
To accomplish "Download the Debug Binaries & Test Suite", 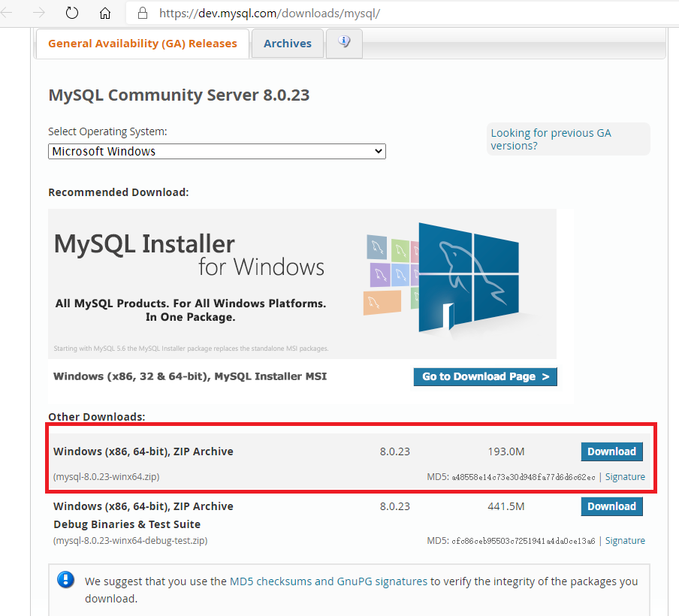I will [611, 506].
